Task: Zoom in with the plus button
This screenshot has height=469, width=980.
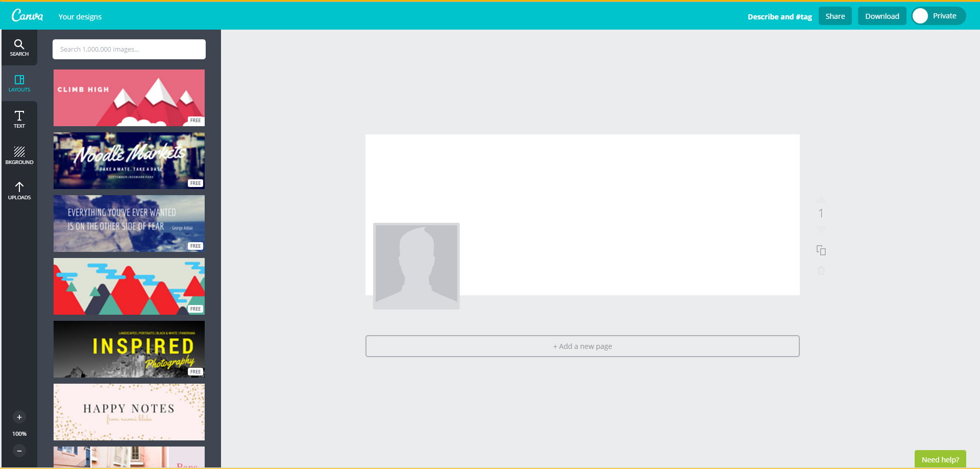Action: coord(19,417)
